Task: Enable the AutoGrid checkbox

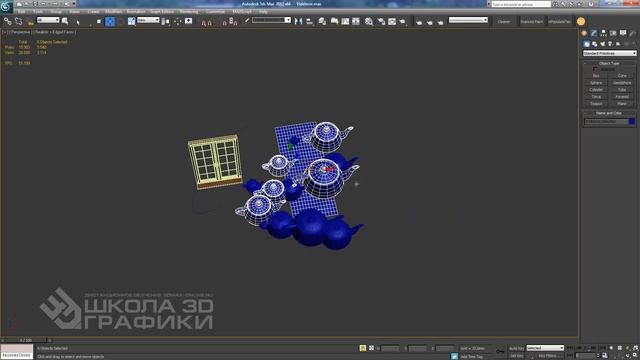Action: (595, 69)
